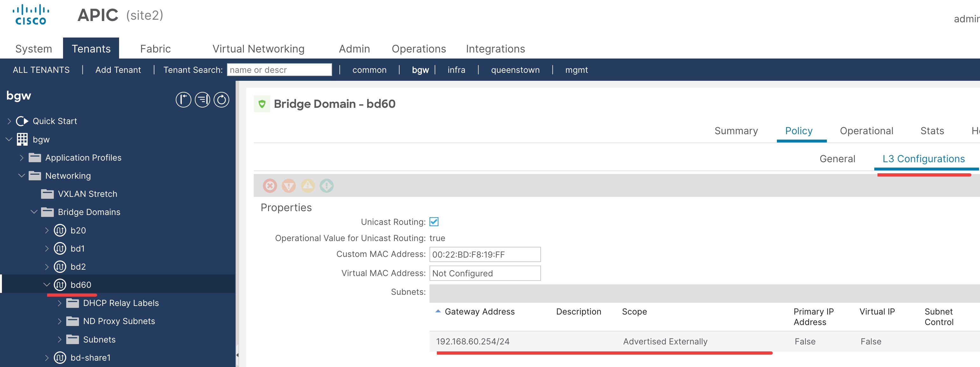Viewport: 980px width, 367px height.
Task: Click the DHCP Relay Labels folder icon
Action: point(72,303)
